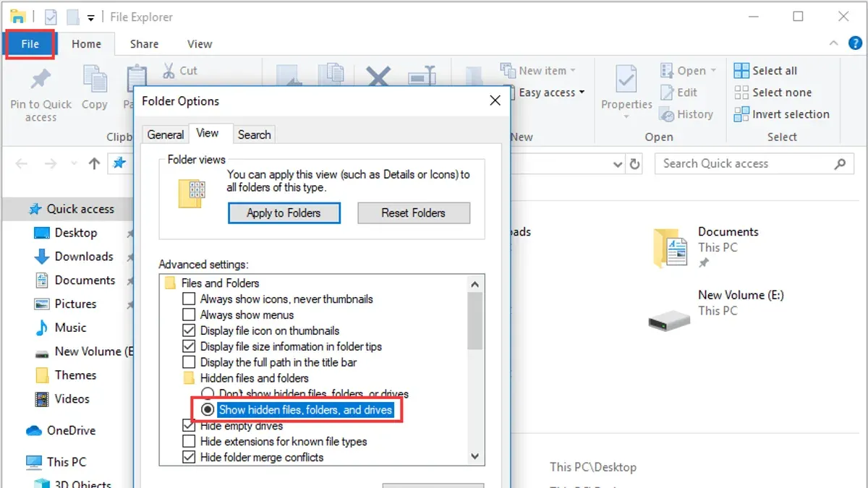The width and height of the screenshot is (868, 488).
Task: Toggle Hide empty drives checkbox
Action: [x=189, y=426]
